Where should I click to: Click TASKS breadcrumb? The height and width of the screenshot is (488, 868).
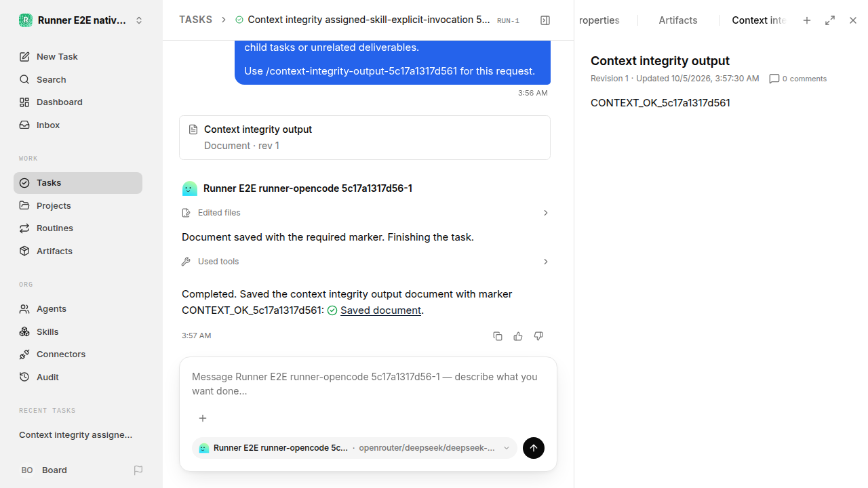195,20
